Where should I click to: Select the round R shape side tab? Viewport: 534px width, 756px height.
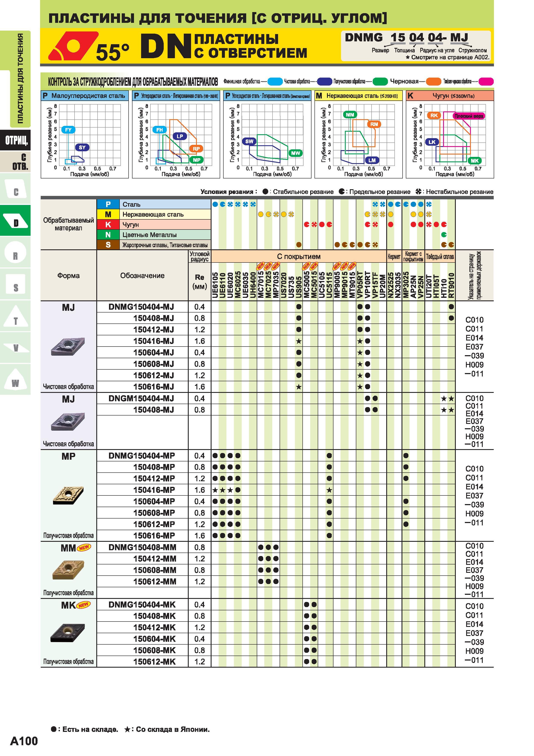point(16,252)
